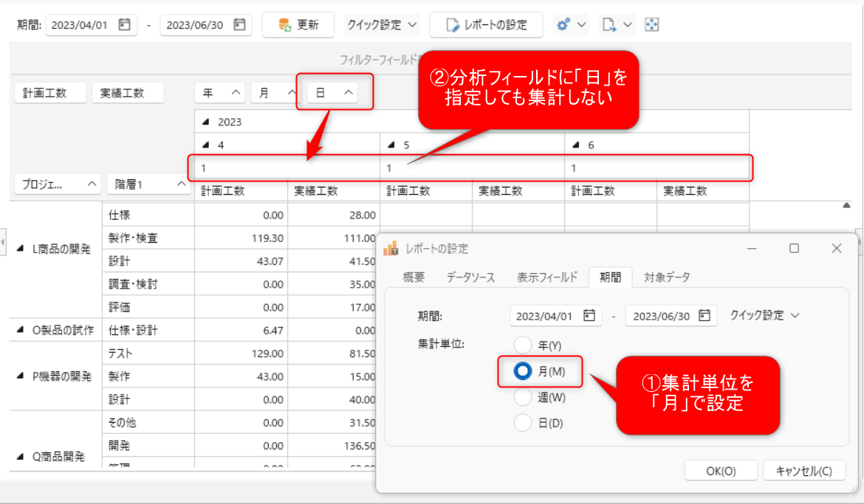
Task: Select the 年(Y) aggregation unit
Action: tap(523, 345)
